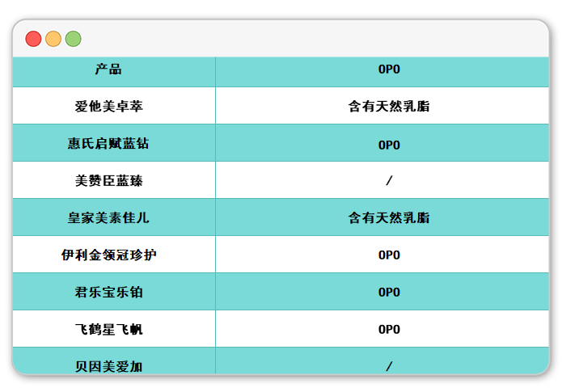Click the 爱他美卓萃 product cell
This screenshot has height=392, width=562.
pyautogui.click(x=114, y=106)
